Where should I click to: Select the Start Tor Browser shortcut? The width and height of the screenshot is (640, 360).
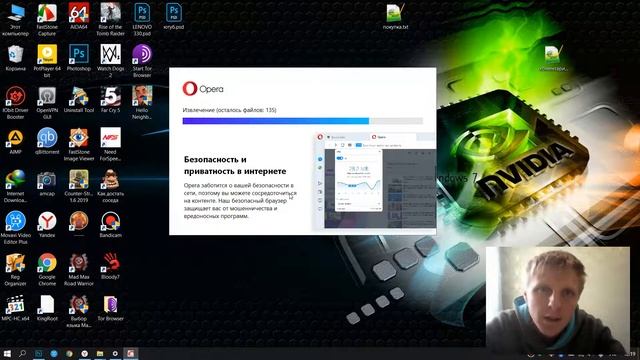tap(142, 61)
